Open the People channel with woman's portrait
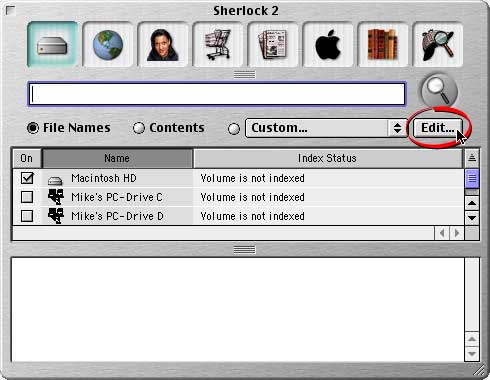This screenshot has height=380, width=490. 163,44
